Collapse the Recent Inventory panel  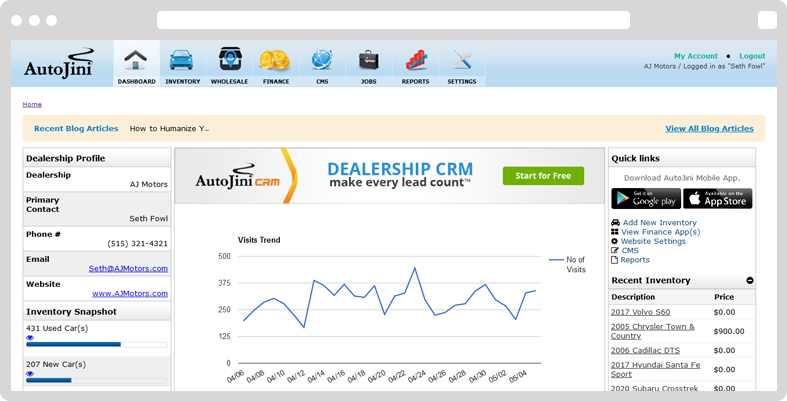[x=750, y=281]
